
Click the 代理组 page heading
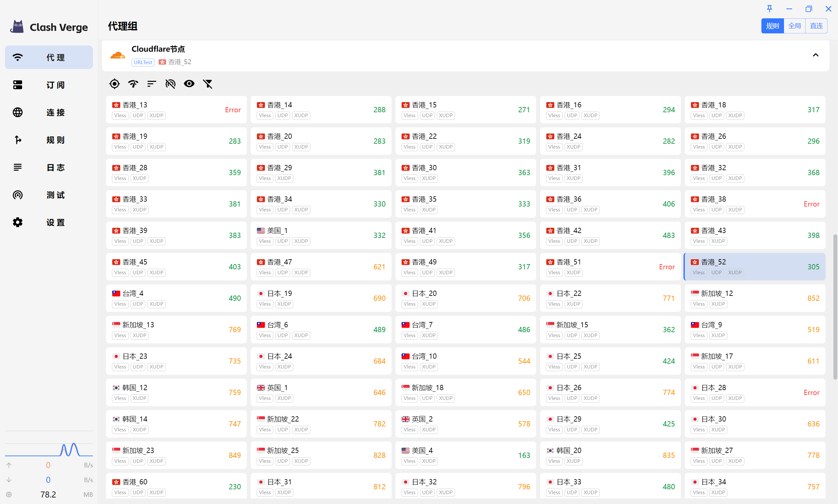(123, 26)
